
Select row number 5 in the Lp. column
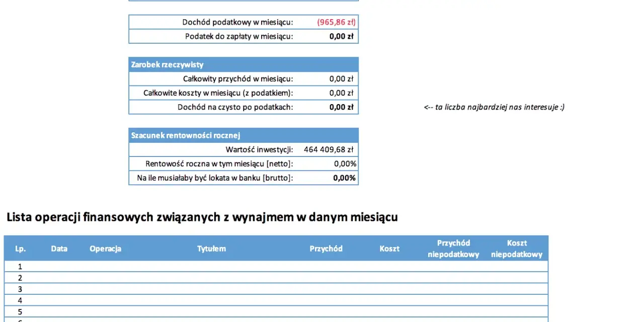point(20,312)
